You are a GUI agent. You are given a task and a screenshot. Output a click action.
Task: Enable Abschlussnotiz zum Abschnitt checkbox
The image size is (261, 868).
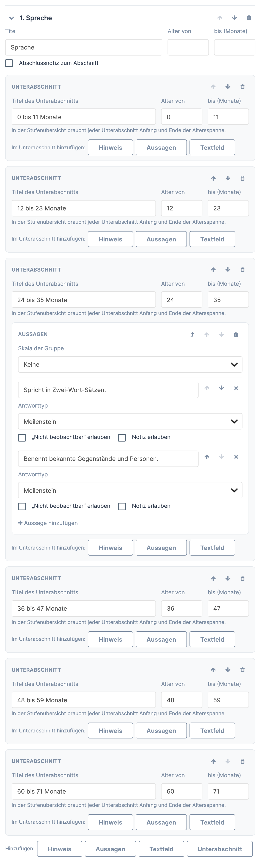(x=9, y=63)
